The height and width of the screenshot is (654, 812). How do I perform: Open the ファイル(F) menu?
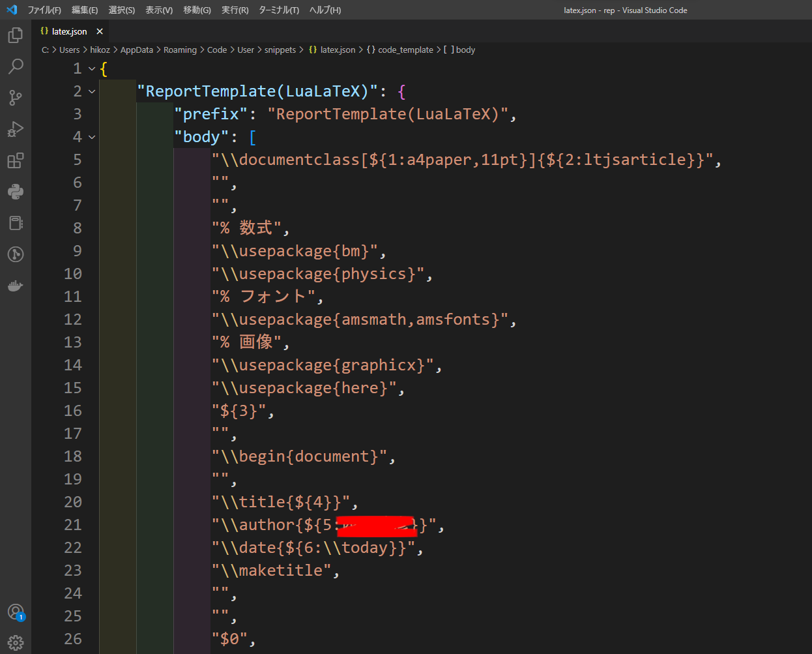44,10
